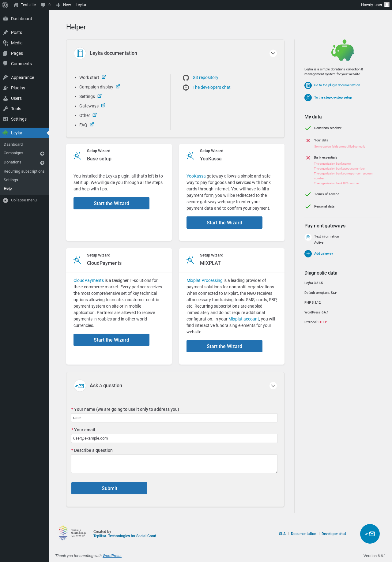Open the YooKassa link in gateway description
This screenshot has width=392, height=562.
click(x=196, y=176)
